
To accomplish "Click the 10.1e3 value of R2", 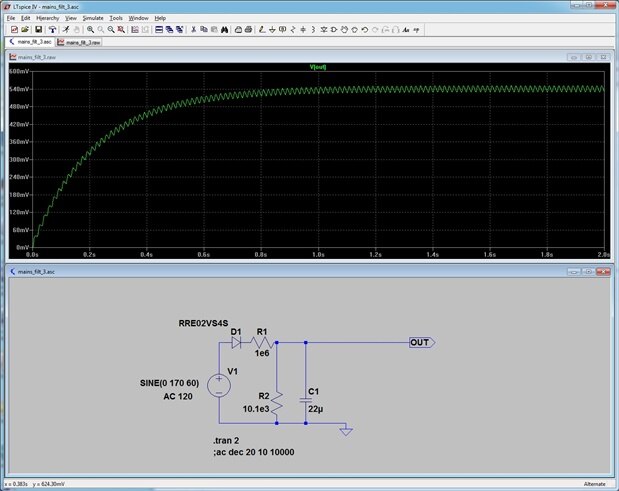I will [x=256, y=409].
